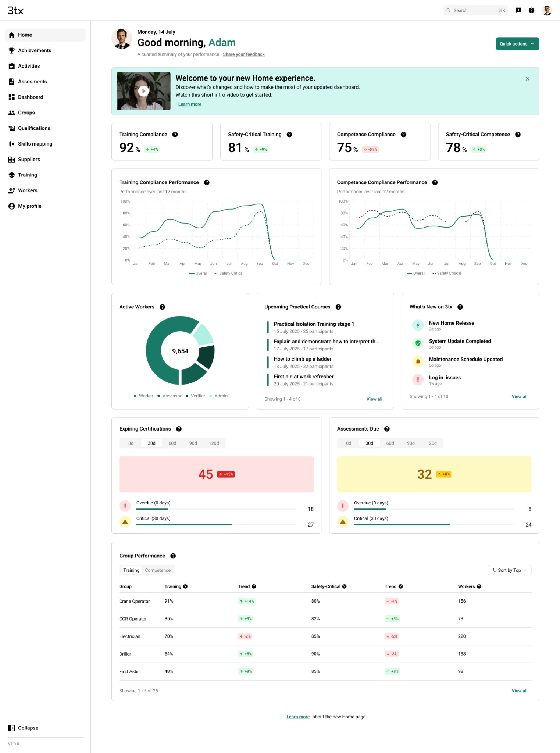Click help icon next to Training Compliance
The image size is (560, 753).
(x=175, y=135)
